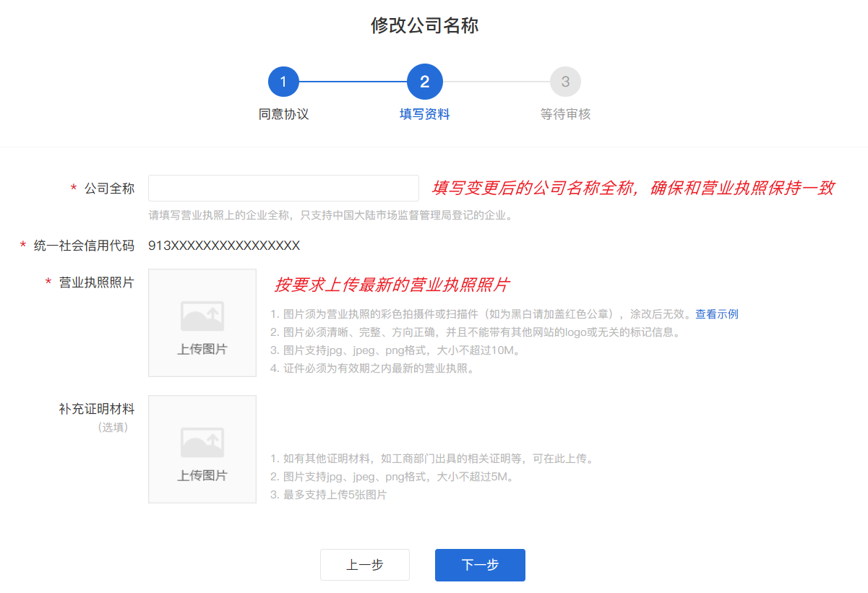This screenshot has width=868, height=593.
Task: Click the 补充证明材料 field label
Action: click(97, 409)
